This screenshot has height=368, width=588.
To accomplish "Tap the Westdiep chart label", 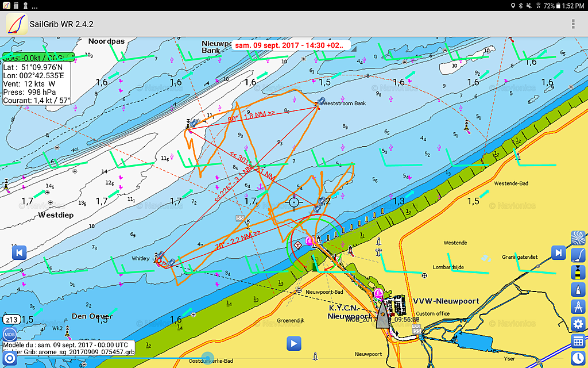I will click(x=56, y=215).
